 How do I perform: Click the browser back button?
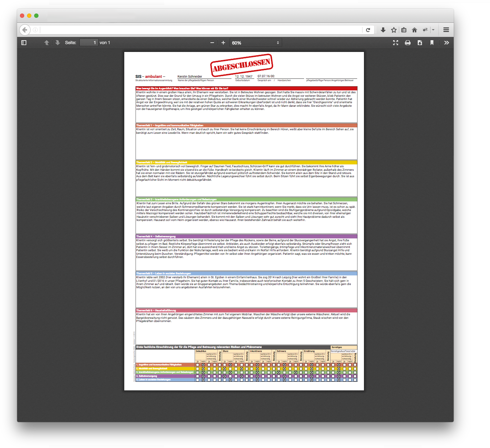pos(25,30)
